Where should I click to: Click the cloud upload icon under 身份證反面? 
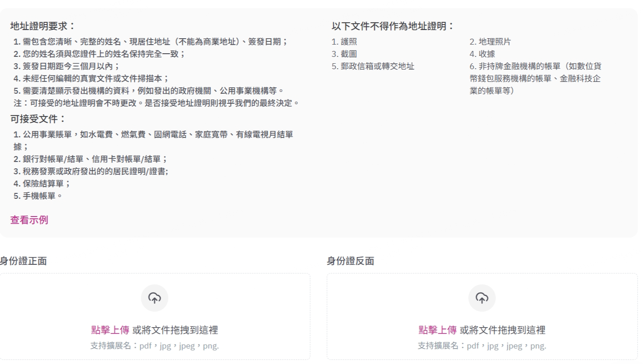point(482,298)
